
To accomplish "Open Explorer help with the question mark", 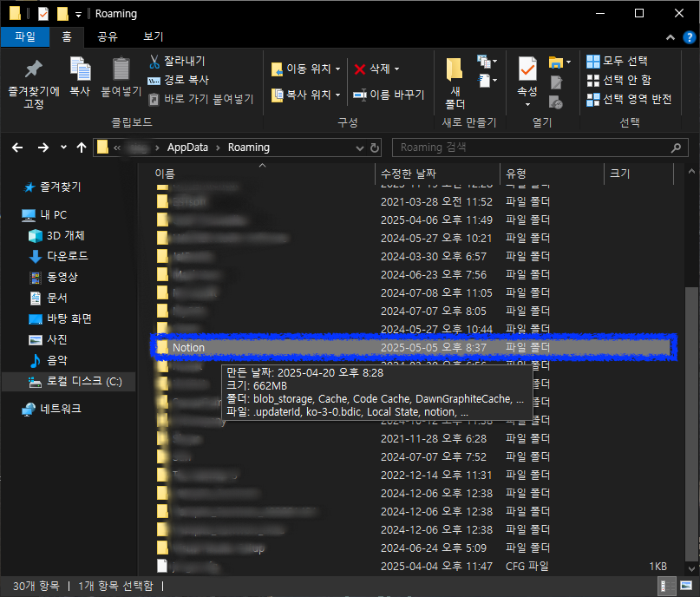I will coord(688,36).
